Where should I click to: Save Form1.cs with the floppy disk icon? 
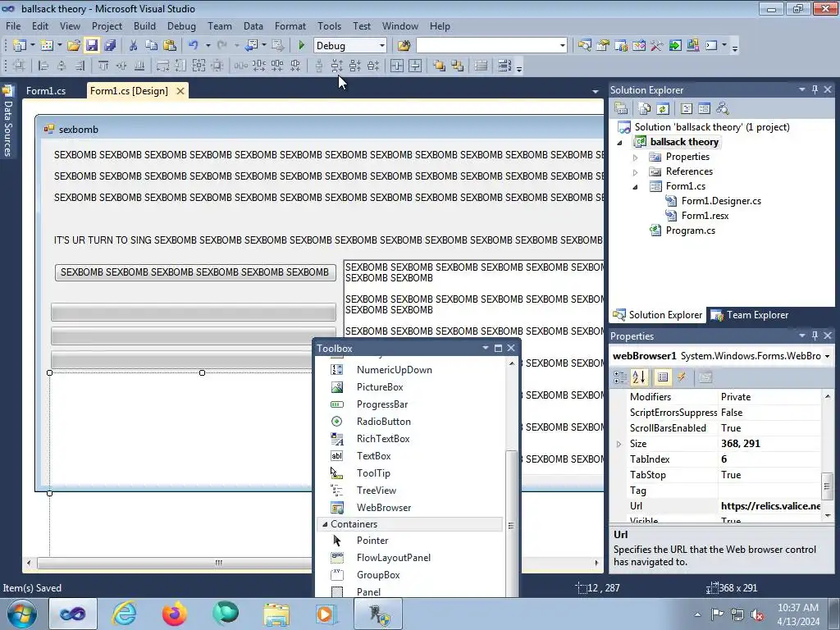tap(92, 46)
